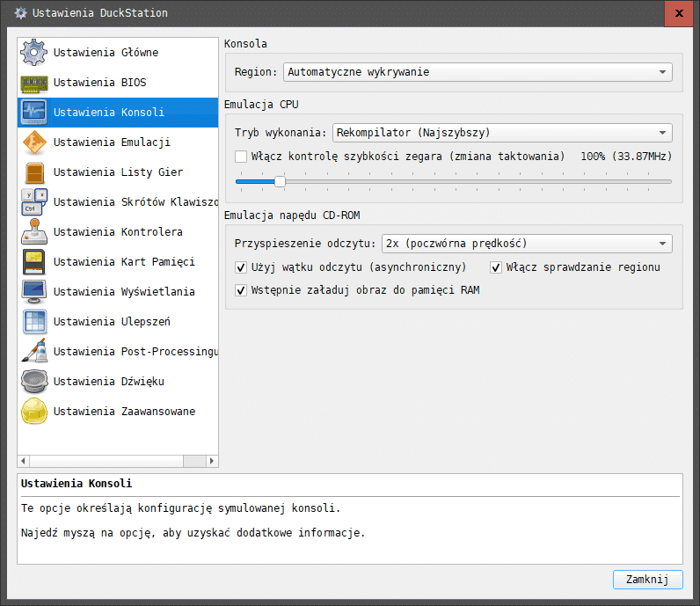Open Ustawienia Główne gear icon
This screenshot has height=606, width=700.
[x=34, y=52]
